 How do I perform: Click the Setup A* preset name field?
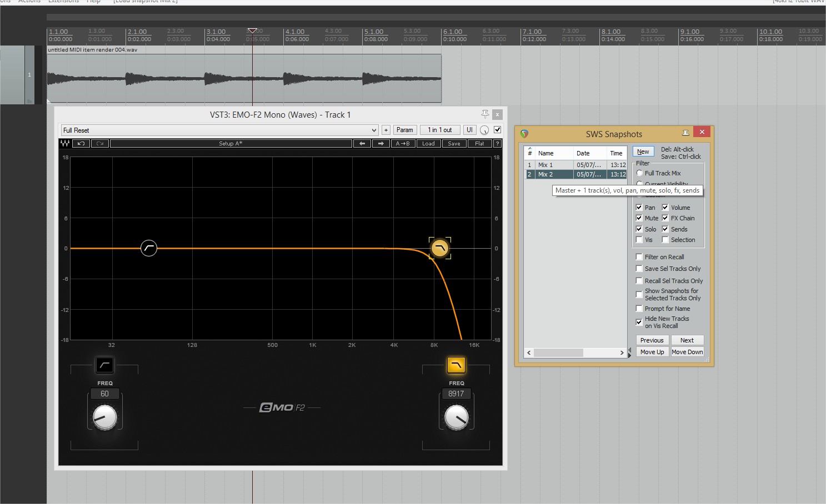pyautogui.click(x=231, y=143)
